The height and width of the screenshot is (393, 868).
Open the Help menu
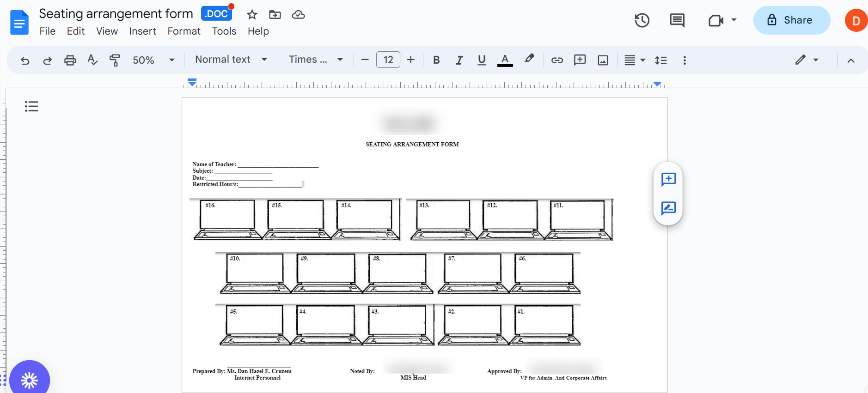click(258, 31)
